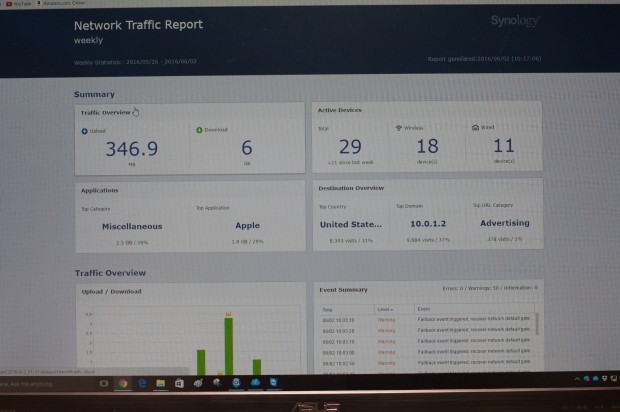The width and height of the screenshot is (620, 412).
Task: Open Chrome from the taskbar
Action: pyautogui.click(x=122, y=383)
